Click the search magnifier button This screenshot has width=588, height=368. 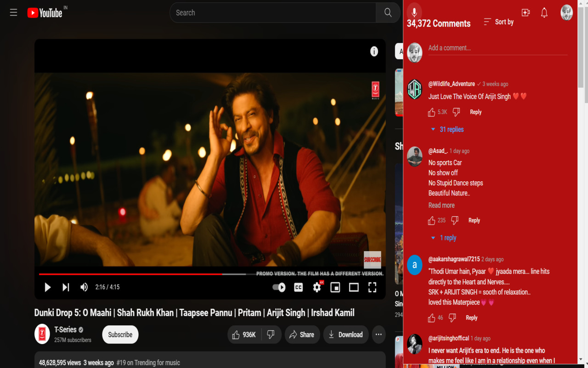(x=388, y=12)
